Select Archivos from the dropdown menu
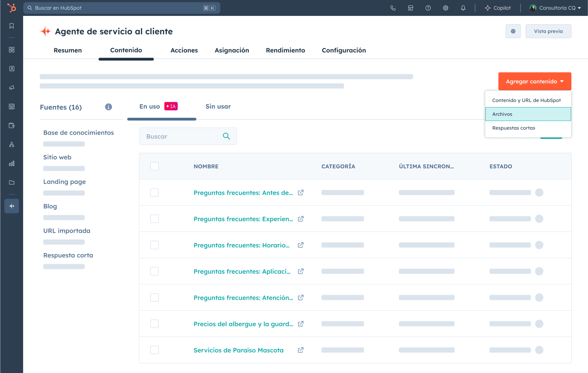This screenshot has height=373, width=588. point(528,114)
